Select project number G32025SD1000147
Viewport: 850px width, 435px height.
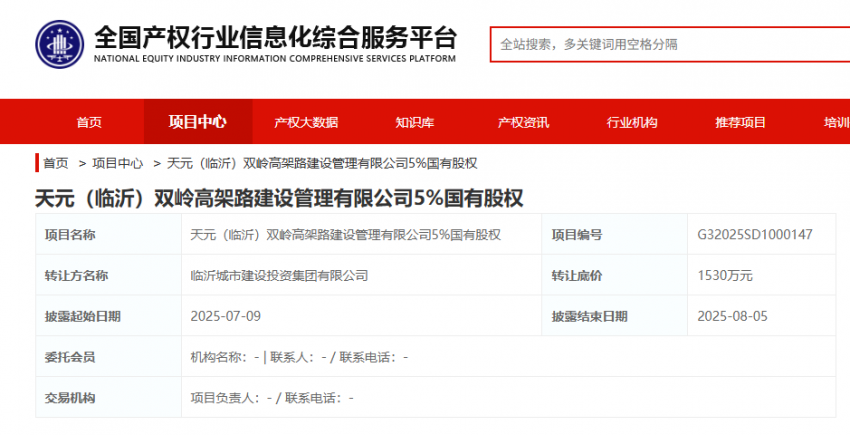pos(755,235)
